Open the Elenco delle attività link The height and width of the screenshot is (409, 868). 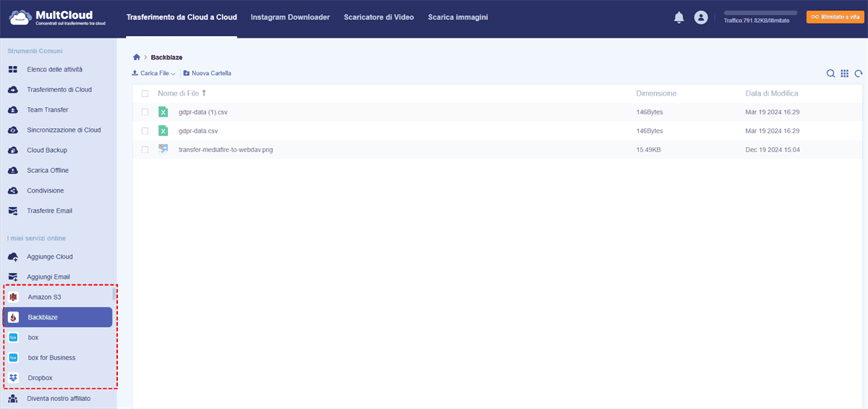coord(54,69)
